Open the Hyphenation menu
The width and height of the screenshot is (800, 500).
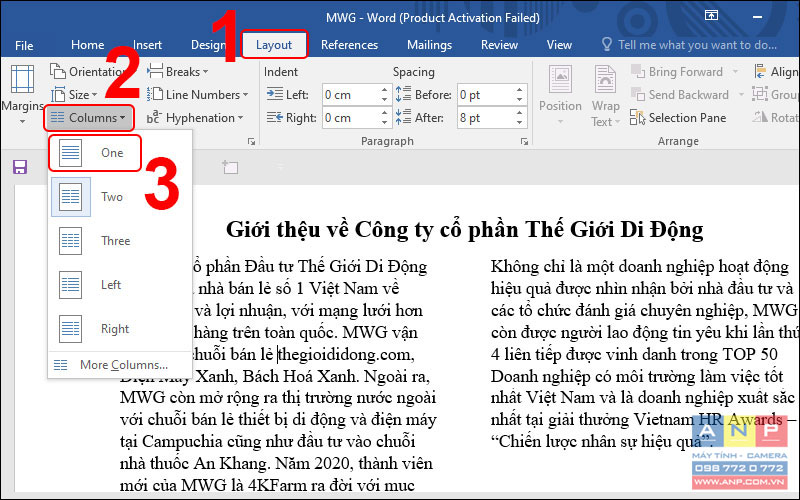[x=195, y=118]
